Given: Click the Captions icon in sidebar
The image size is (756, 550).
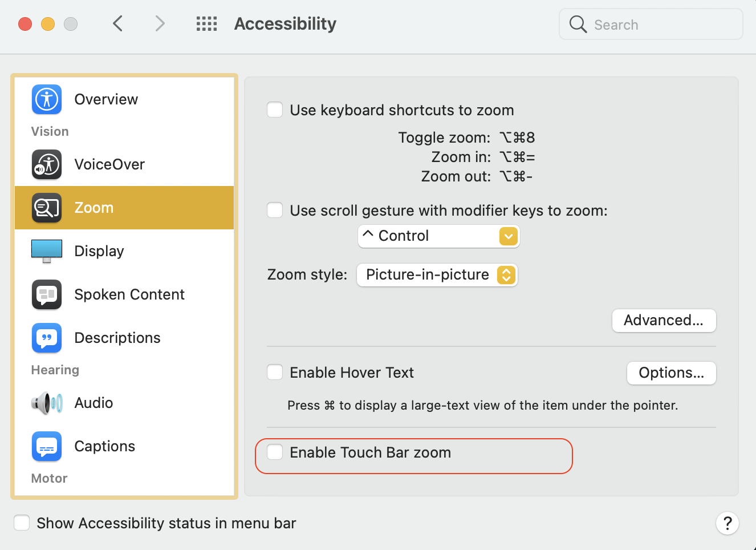Looking at the screenshot, I should 47,446.
